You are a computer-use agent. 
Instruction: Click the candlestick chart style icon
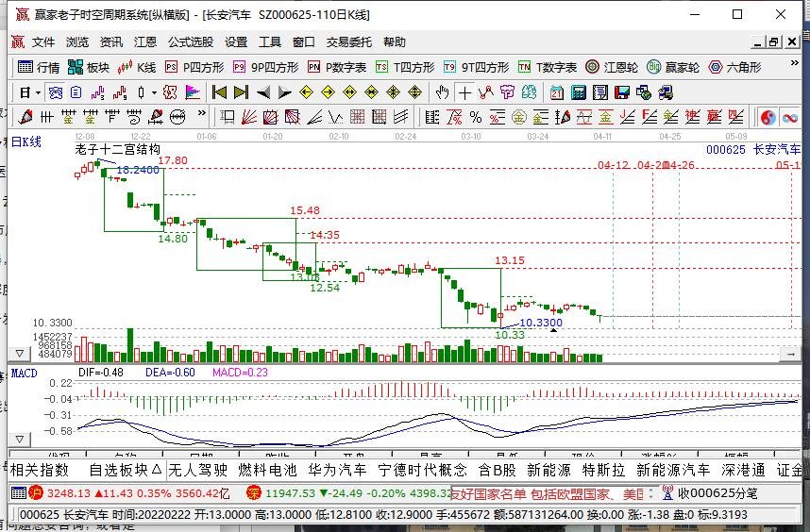[x=141, y=92]
